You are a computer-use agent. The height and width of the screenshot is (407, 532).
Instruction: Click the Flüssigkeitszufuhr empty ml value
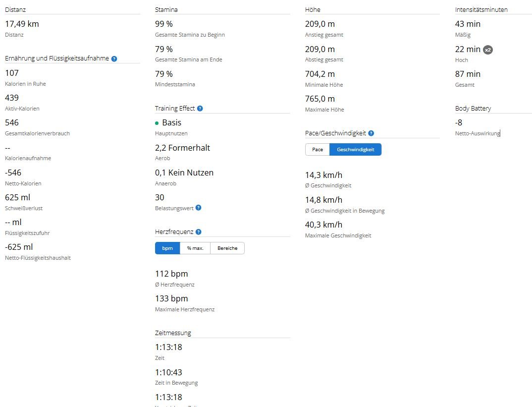[x=13, y=222]
